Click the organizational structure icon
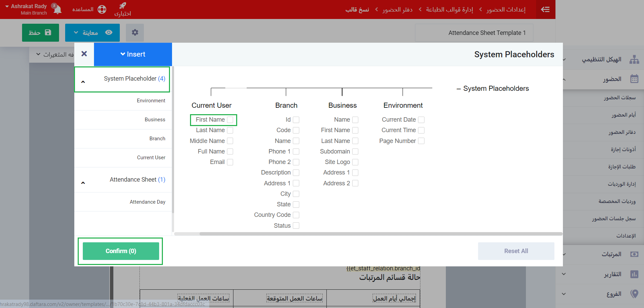Viewport: 644px width, 308px height. [634, 60]
